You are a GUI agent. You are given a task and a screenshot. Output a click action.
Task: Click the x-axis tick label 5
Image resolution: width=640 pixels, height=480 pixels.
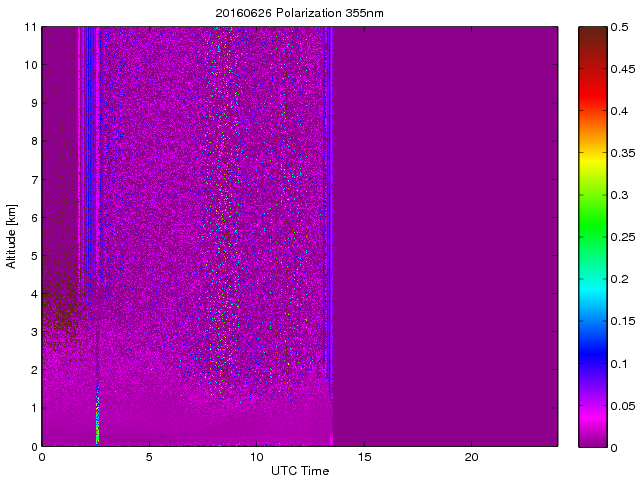tap(149, 457)
